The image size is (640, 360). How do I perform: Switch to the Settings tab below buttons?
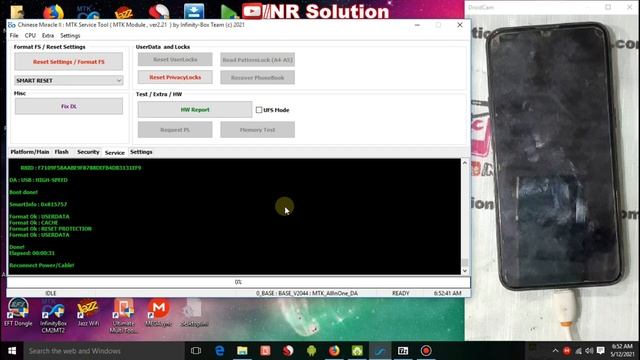(141, 152)
